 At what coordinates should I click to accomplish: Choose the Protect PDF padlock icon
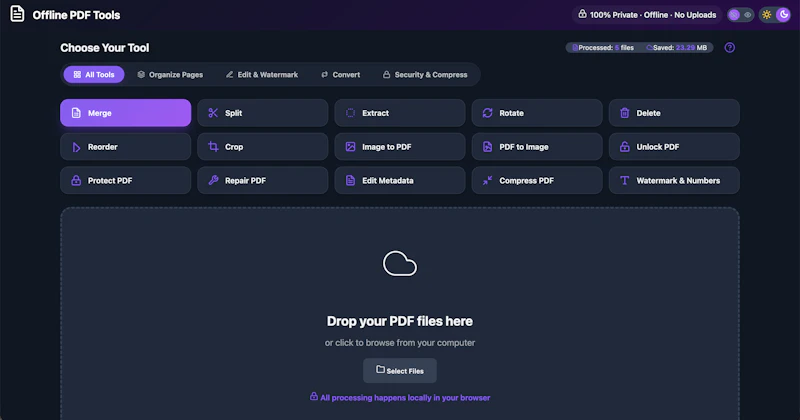point(76,181)
